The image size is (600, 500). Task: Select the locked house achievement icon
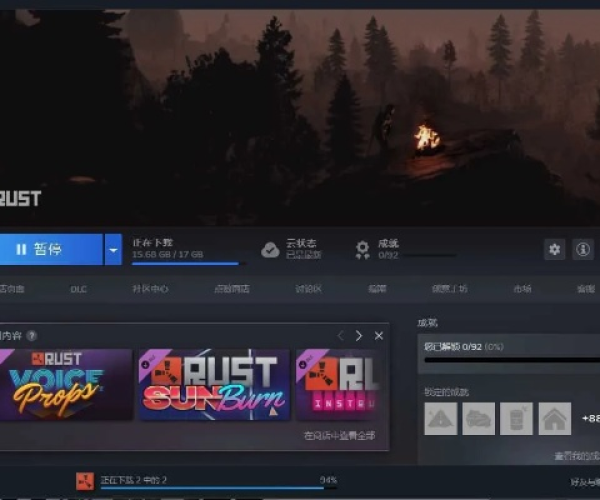[555, 419]
